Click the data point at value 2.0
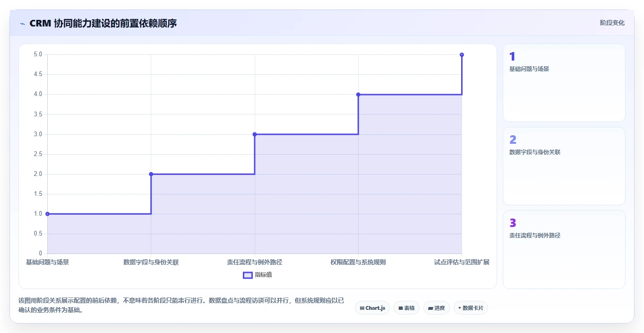This screenshot has width=644, height=333. [151, 174]
